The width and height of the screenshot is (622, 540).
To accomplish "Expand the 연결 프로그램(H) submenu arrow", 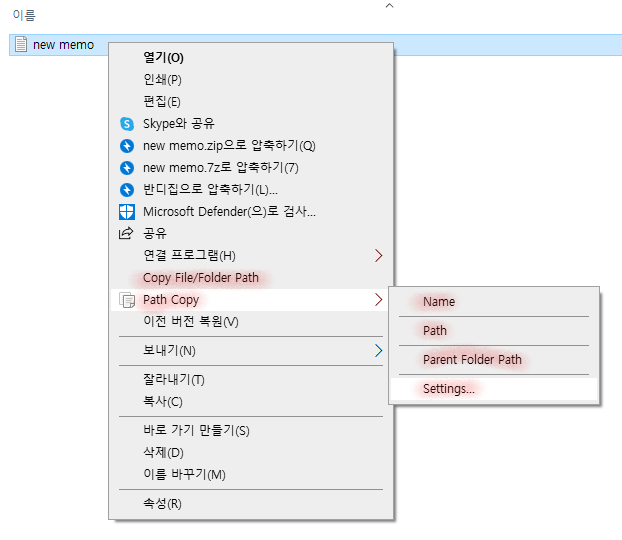I will pyautogui.click(x=378, y=256).
